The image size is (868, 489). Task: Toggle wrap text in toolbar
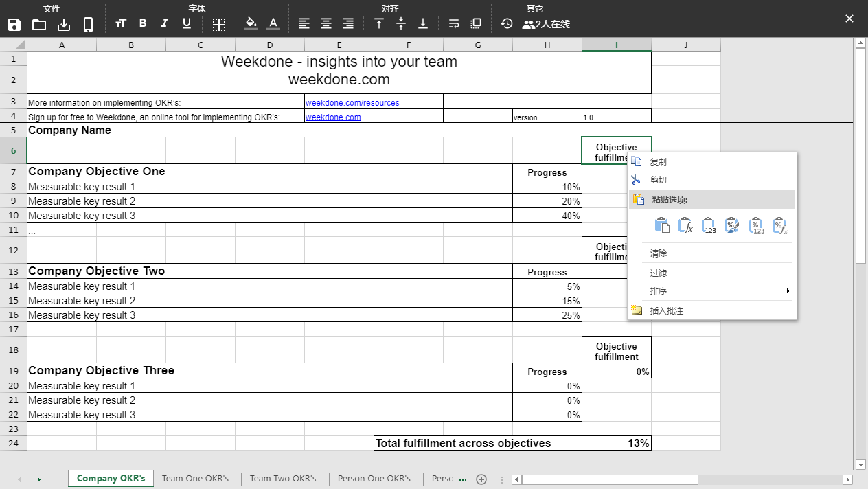tap(454, 24)
